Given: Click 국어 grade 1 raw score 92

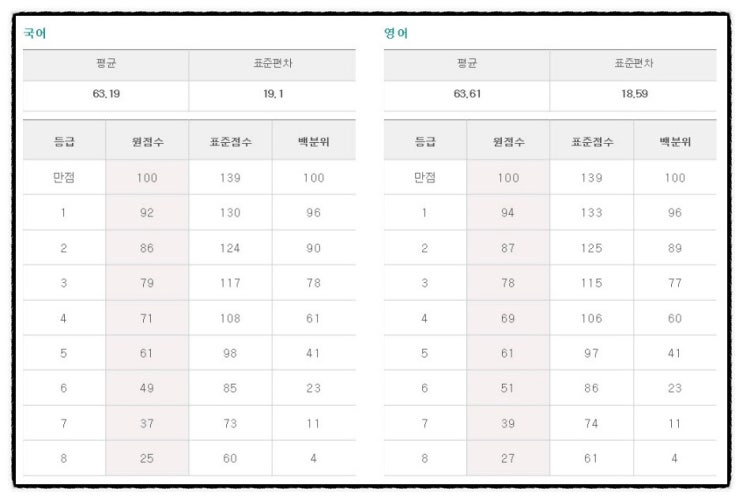Looking at the screenshot, I should point(147,213).
